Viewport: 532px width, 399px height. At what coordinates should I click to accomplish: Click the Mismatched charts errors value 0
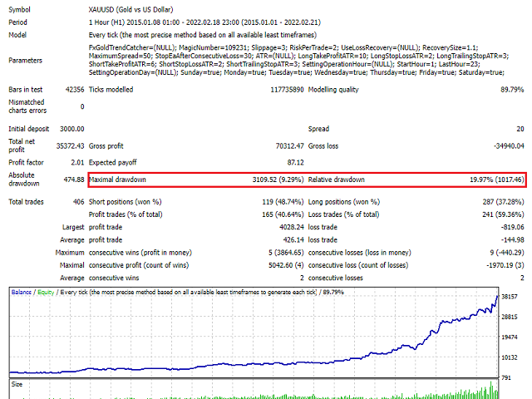click(x=82, y=106)
